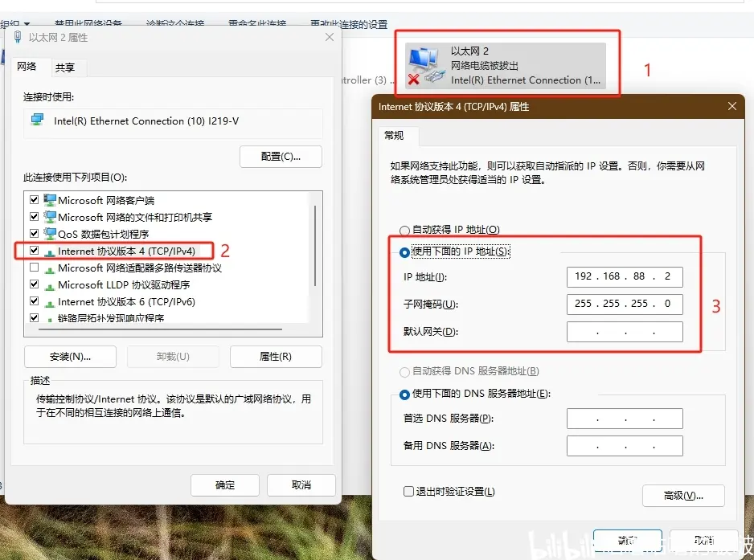The image size is (754, 560).
Task: Select 使用下面的 DNS 服务器地址 radio button
Action: 404,394
